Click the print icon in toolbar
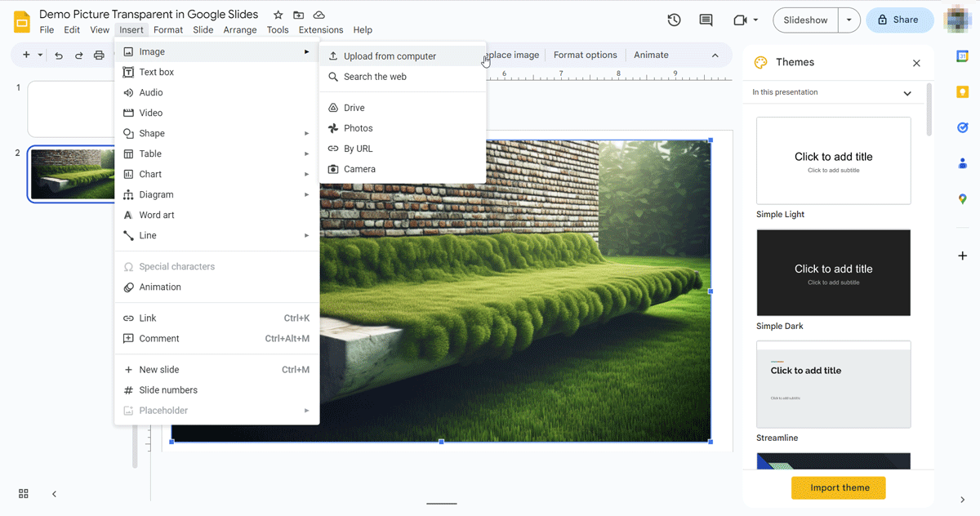 click(99, 56)
